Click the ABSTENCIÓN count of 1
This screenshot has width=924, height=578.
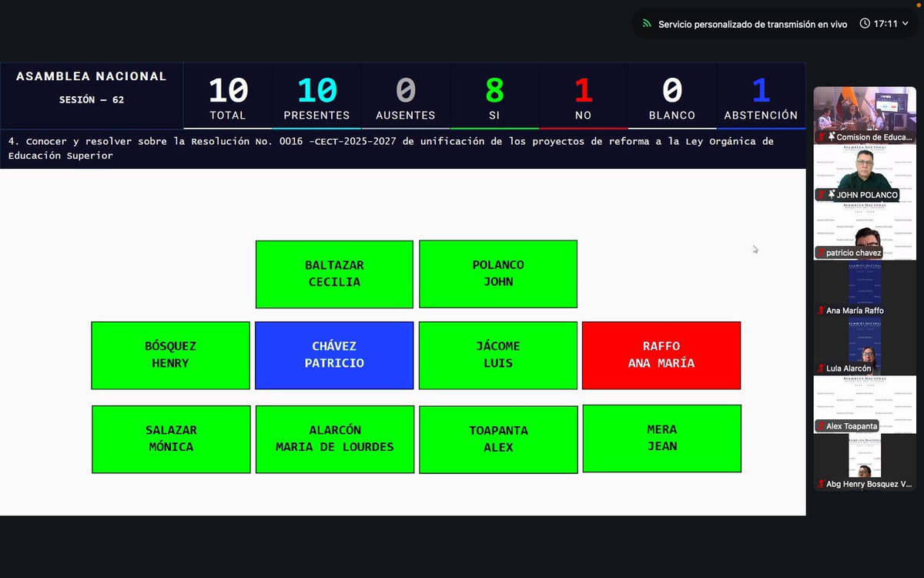(761, 91)
